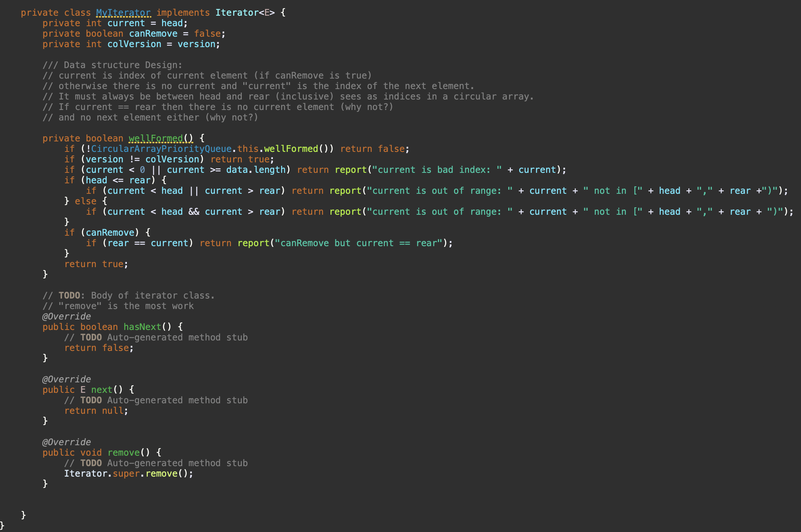Screen dimensions: 801x532
Task: Click the first @Override annotation
Action: click(67, 317)
